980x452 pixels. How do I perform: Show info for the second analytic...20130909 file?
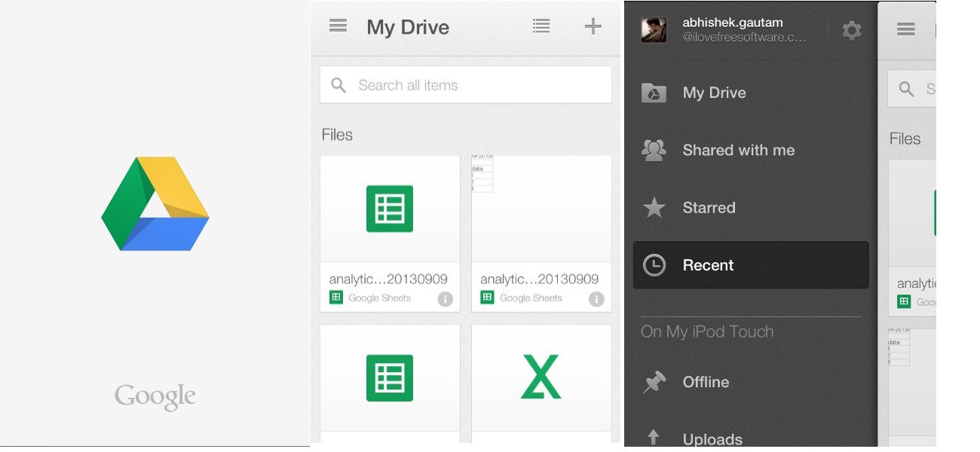pyautogui.click(x=596, y=299)
